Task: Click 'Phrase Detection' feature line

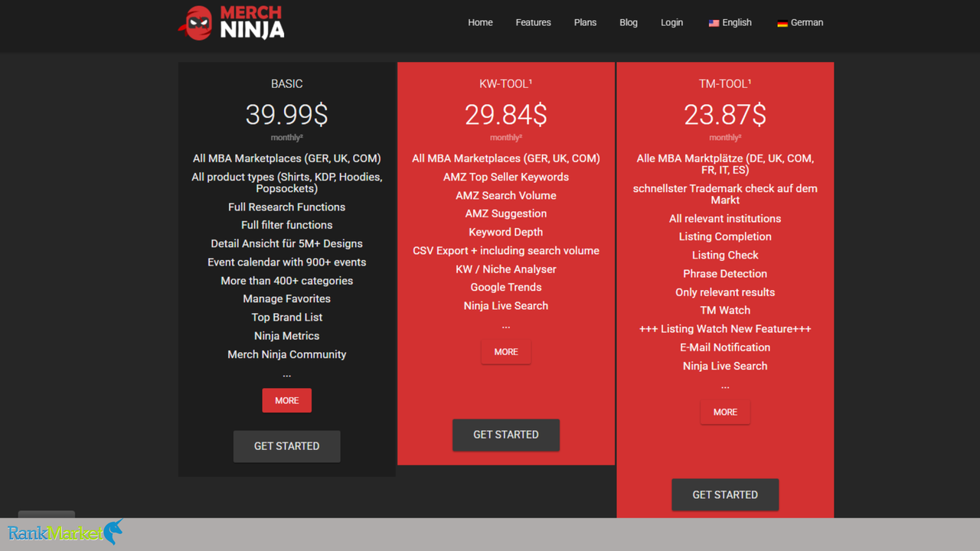Action: click(725, 274)
